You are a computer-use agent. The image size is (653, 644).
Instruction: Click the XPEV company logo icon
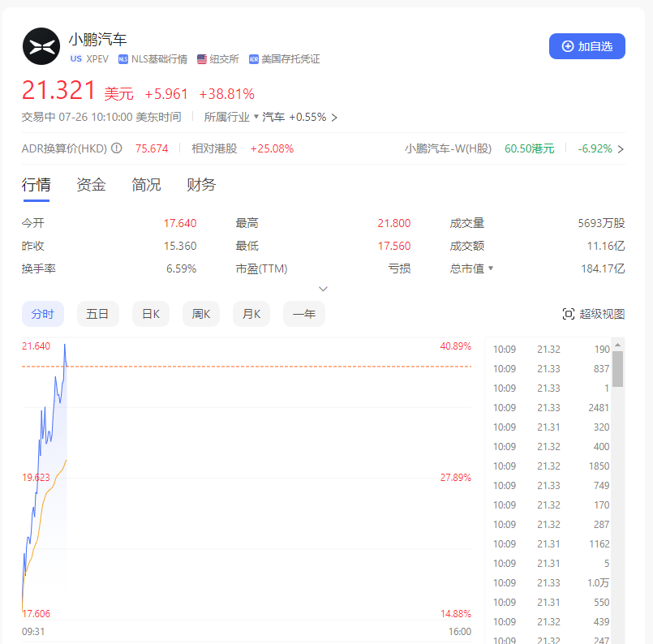pos(41,46)
